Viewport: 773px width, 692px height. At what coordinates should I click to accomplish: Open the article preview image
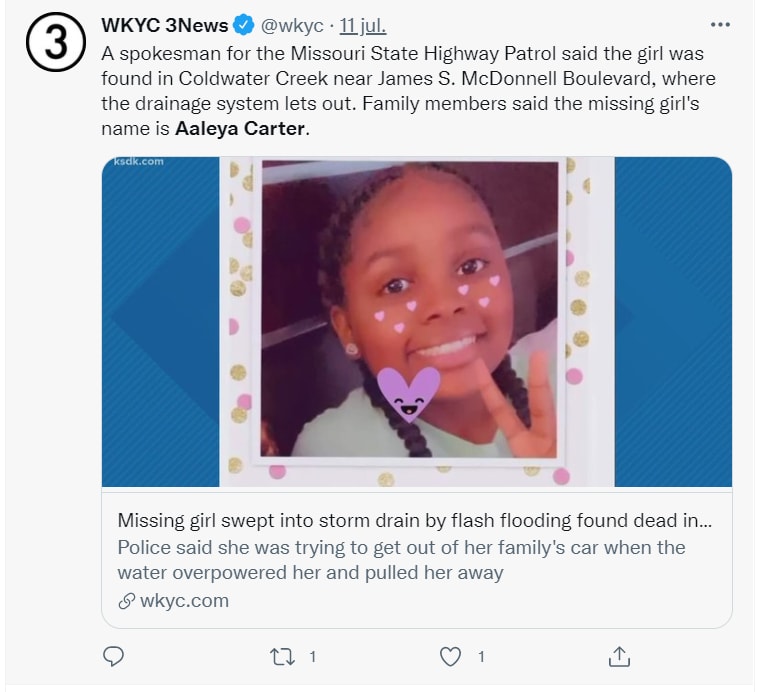click(416, 322)
